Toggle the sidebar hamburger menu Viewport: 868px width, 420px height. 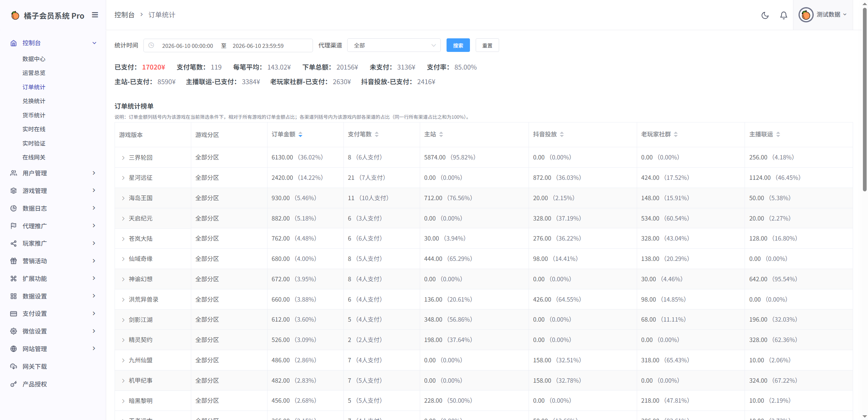(x=95, y=15)
